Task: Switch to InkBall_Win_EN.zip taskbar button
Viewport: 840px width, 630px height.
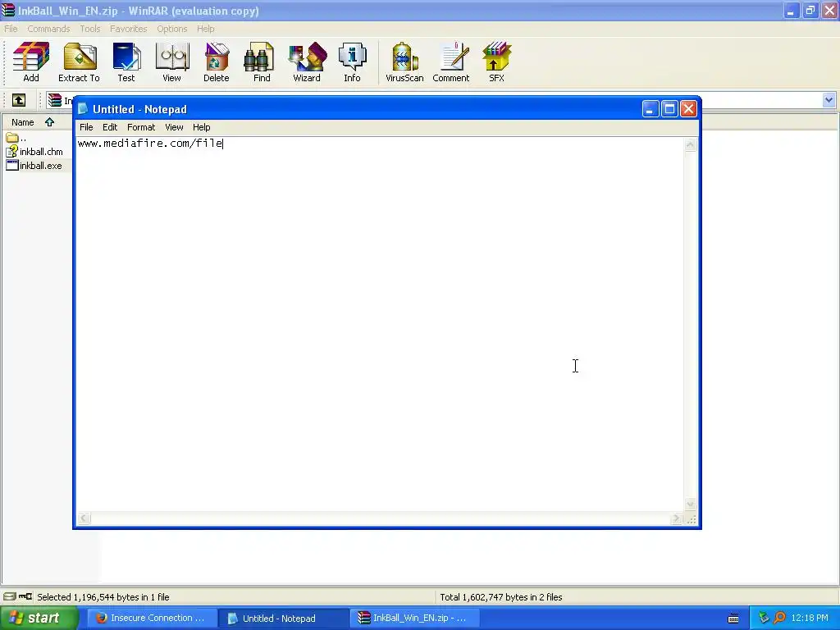Action: [x=414, y=619]
